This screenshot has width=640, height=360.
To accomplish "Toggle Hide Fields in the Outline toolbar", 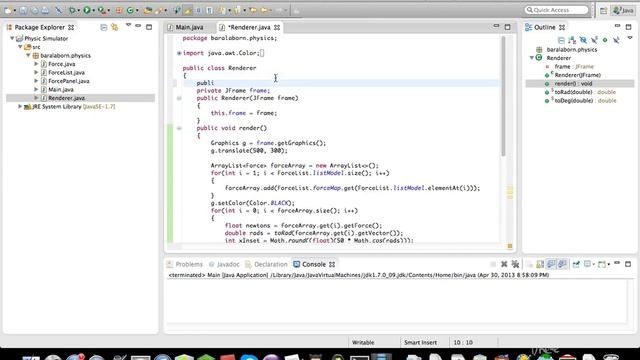I will (583, 40).
